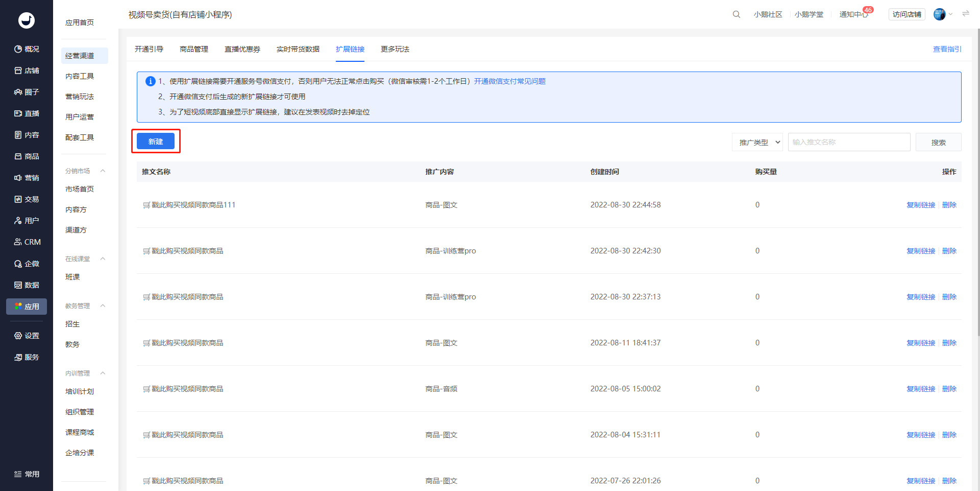The height and width of the screenshot is (491, 980).
Task: Click the blue 新建 button
Action: click(156, 142)
